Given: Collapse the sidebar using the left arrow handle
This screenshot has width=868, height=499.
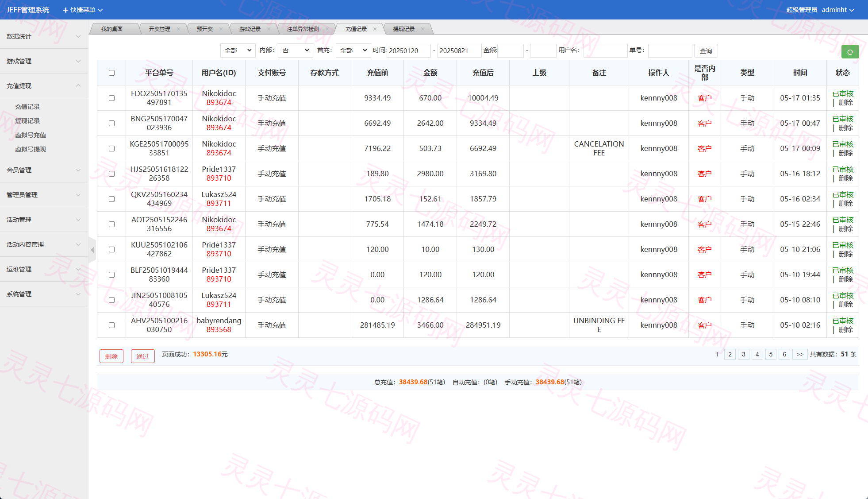Looking at the screenshot, I should tap(92, 250).
